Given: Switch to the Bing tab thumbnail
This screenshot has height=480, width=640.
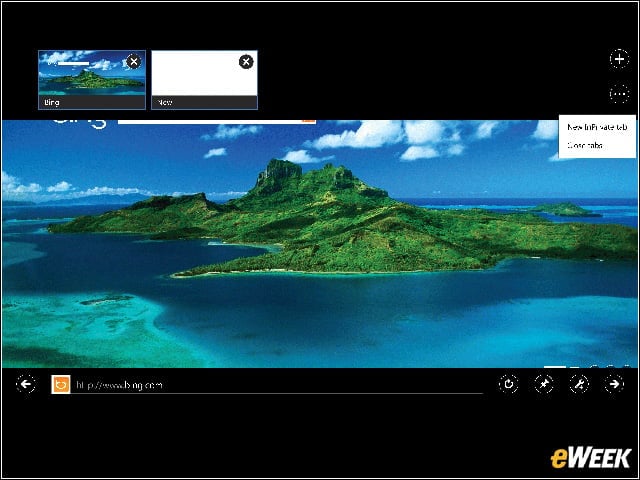Looking at the screenshot, I should (92, 80).
